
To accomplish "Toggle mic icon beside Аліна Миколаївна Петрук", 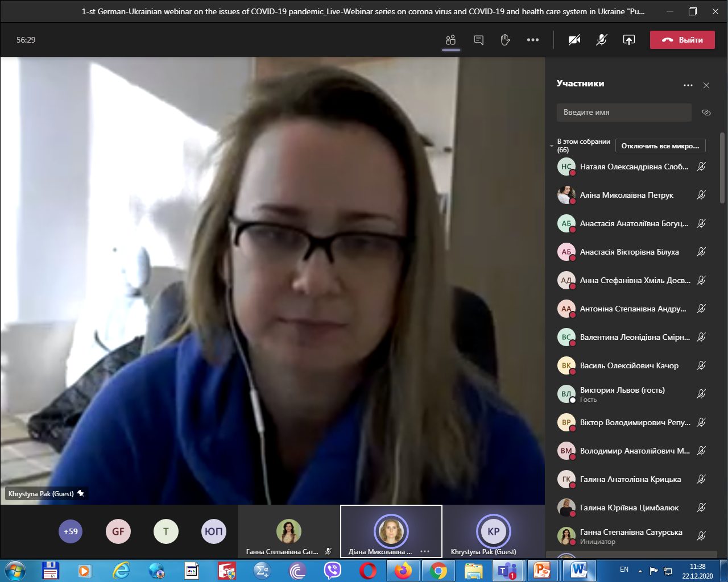I will pyautogui.click(x=701, y=195).
